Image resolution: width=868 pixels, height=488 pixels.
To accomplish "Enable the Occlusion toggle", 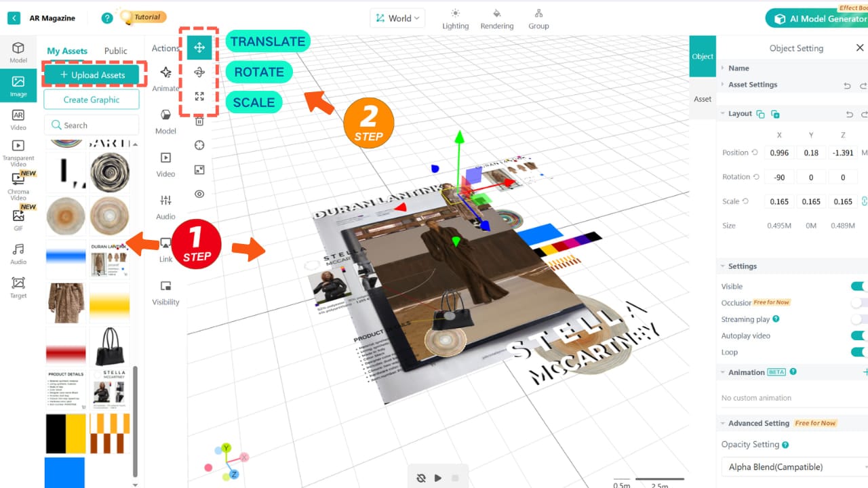I will click(859, 302).
